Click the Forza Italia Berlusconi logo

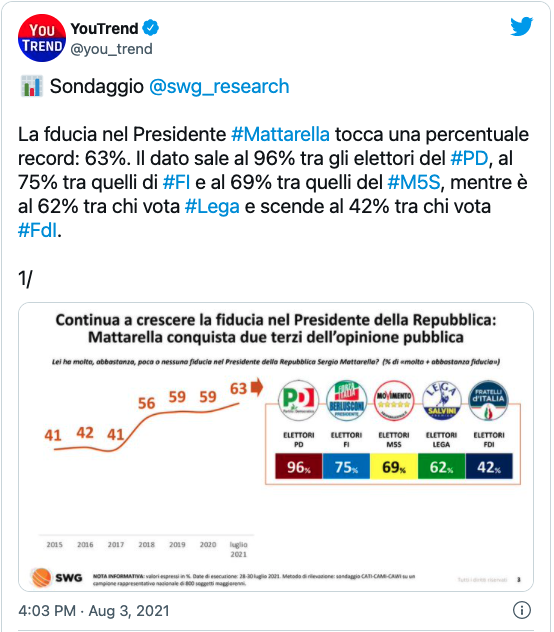tap(346, 400)
